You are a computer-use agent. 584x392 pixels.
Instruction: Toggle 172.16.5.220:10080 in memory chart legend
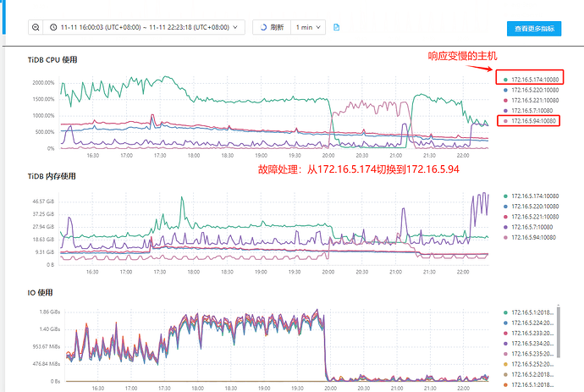point(532,207)
